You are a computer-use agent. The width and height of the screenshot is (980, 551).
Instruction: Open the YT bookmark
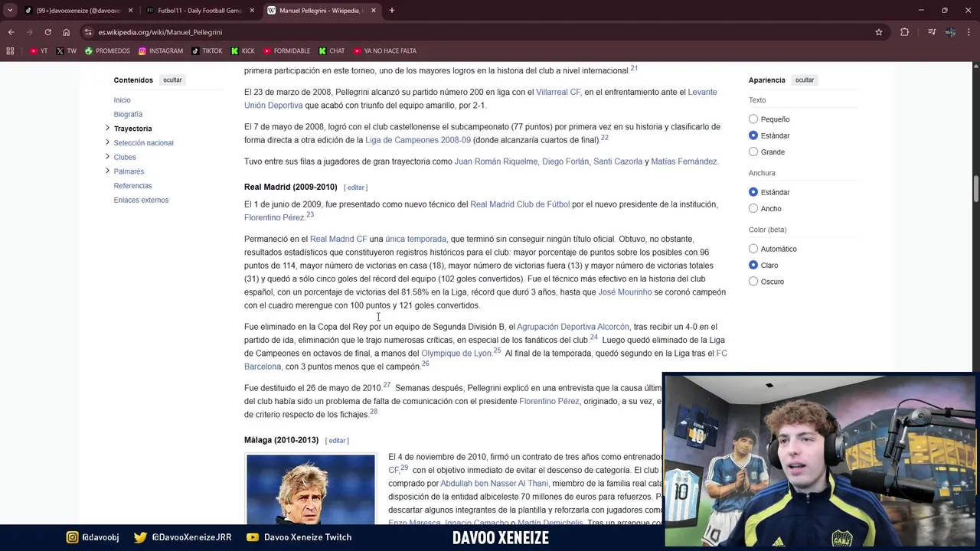point(38,51)
